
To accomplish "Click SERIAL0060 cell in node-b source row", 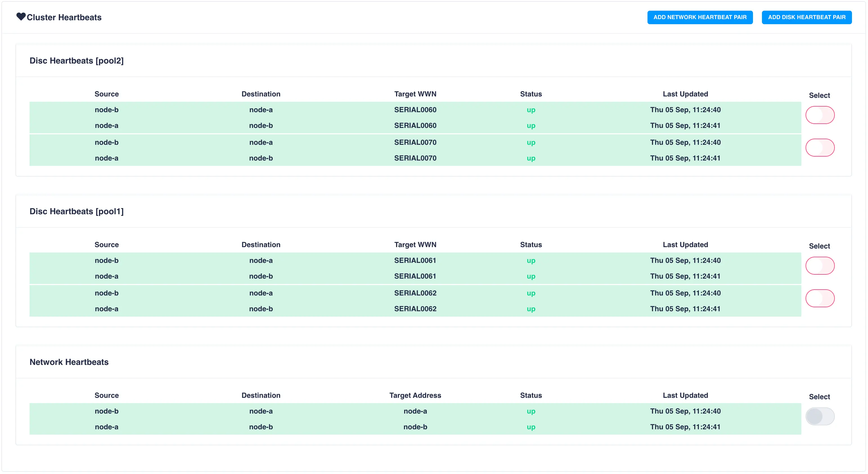I will point(415,110).
